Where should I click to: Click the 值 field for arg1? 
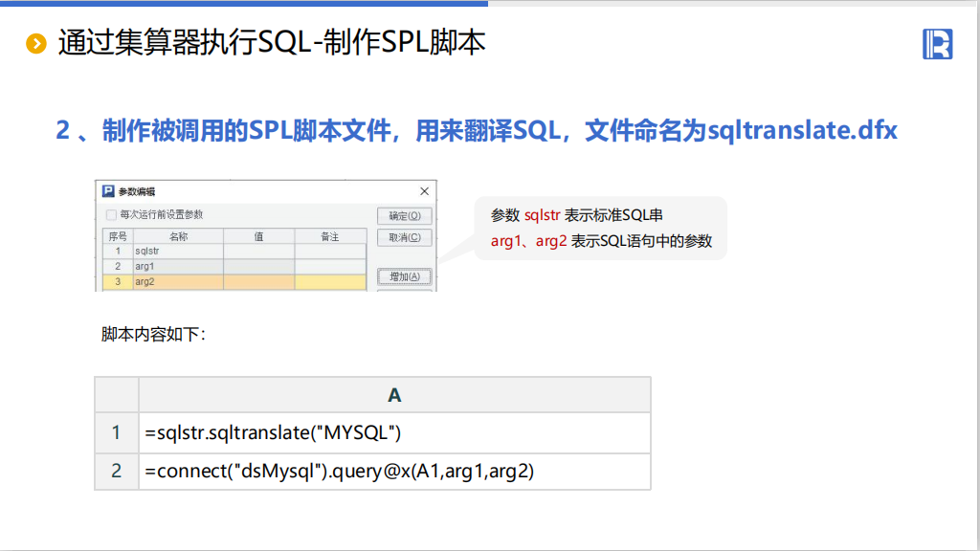[258, 266]
